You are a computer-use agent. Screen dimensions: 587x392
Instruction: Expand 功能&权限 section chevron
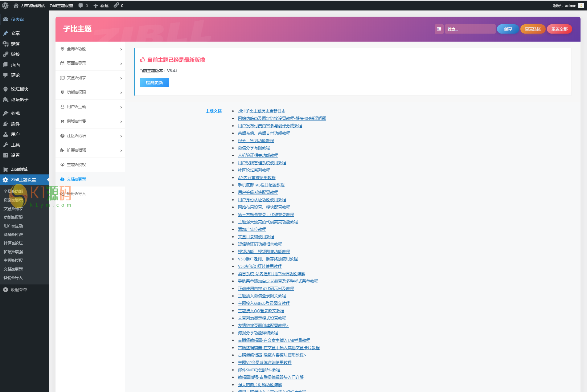(121, 93)
